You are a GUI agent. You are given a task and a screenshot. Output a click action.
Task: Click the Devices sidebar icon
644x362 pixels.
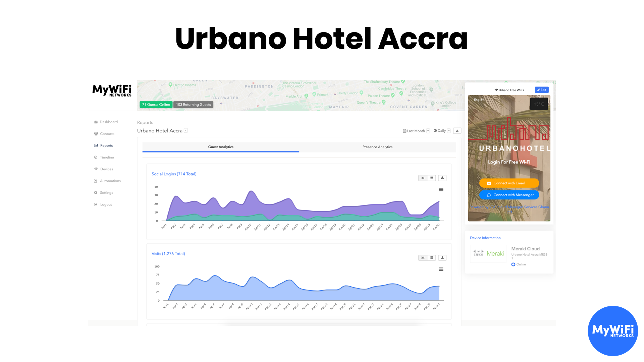coord(96,169)
